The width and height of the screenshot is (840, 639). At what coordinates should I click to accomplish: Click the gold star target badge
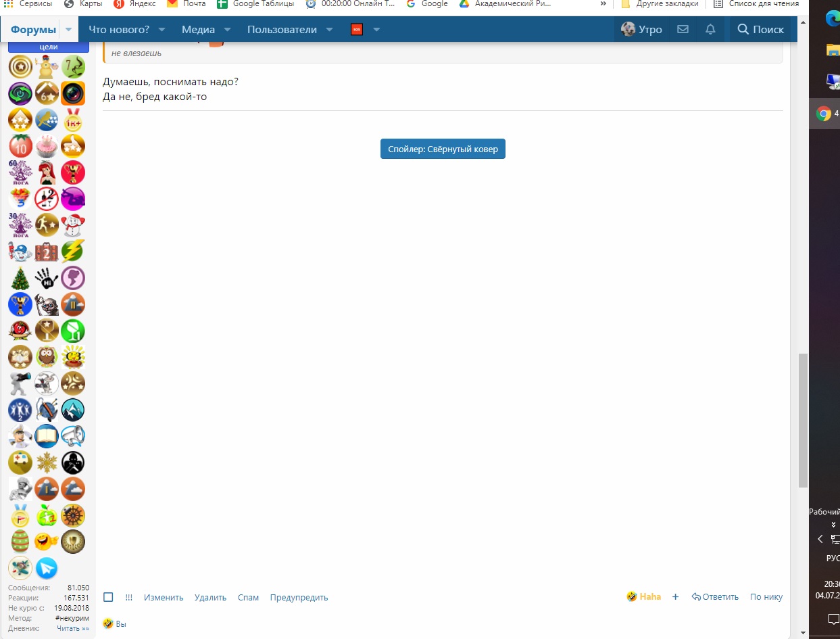20,67
